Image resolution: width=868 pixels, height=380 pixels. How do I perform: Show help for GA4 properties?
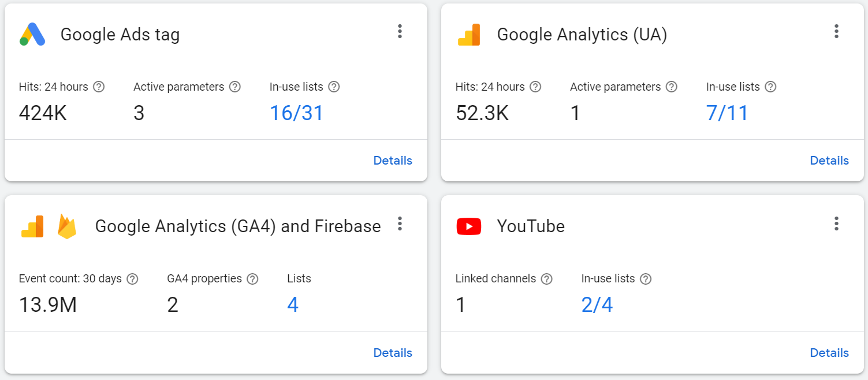[x=252, y=279]
